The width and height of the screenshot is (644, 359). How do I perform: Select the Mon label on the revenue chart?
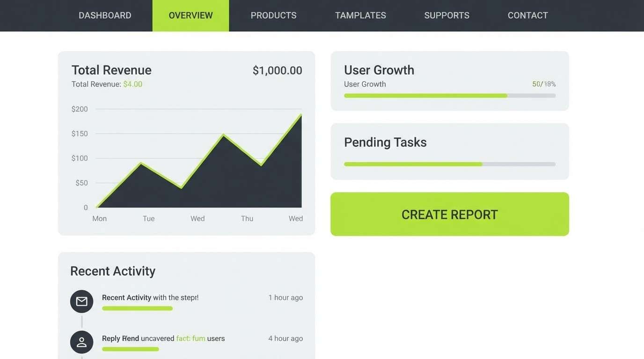(x=99, y=218)
